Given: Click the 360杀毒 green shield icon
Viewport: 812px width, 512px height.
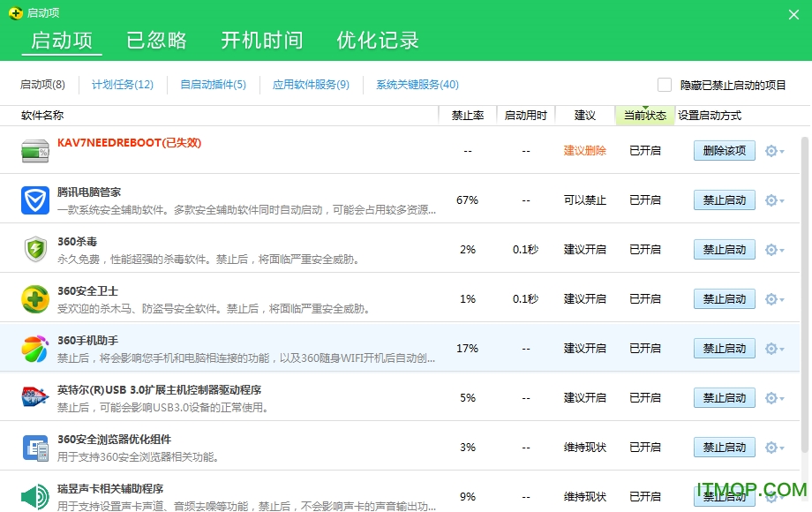Looking at the screenshot, I should [x=35, y=250].
